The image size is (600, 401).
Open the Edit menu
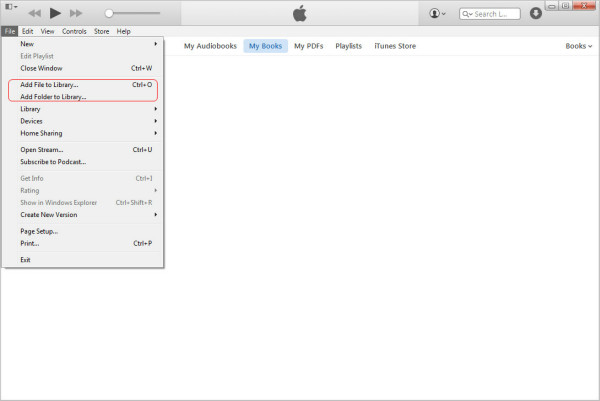point(27,31)
